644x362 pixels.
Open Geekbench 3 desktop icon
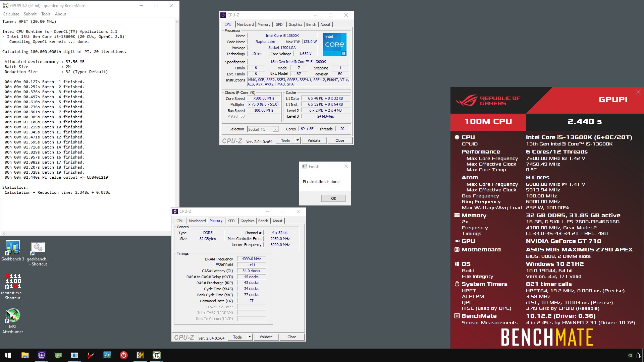pyautogui.click(x=12, y=250)
